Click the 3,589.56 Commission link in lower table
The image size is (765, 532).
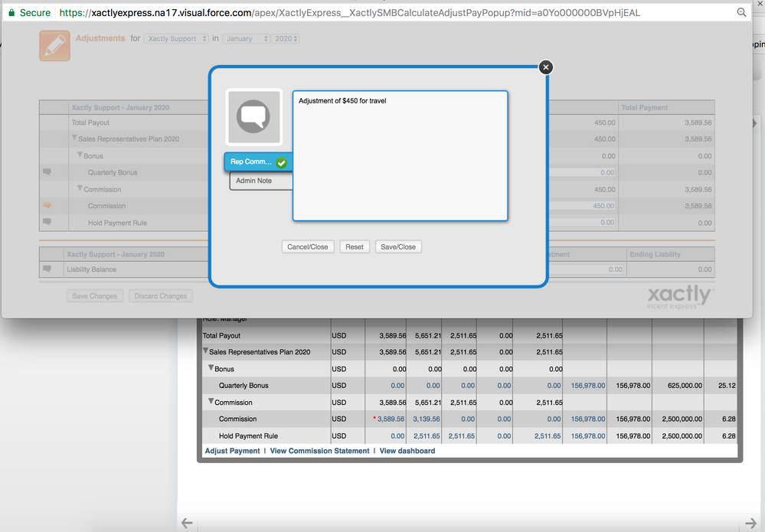point(391,419)
